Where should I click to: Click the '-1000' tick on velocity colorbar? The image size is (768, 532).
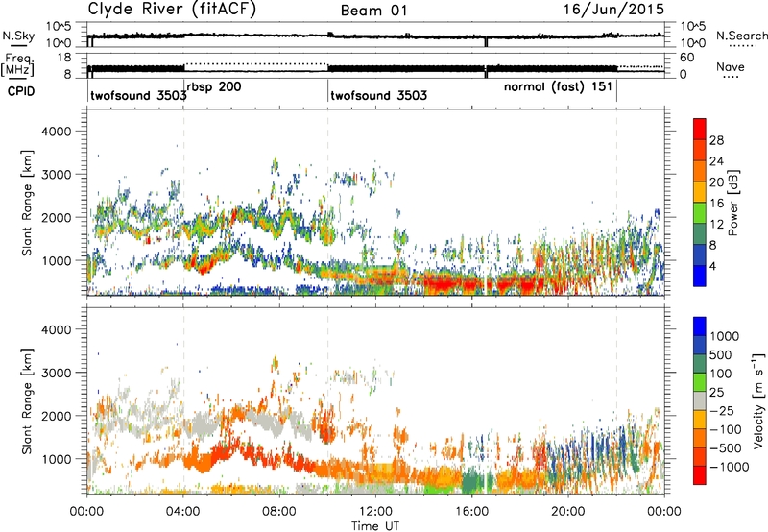pos(729,467)
